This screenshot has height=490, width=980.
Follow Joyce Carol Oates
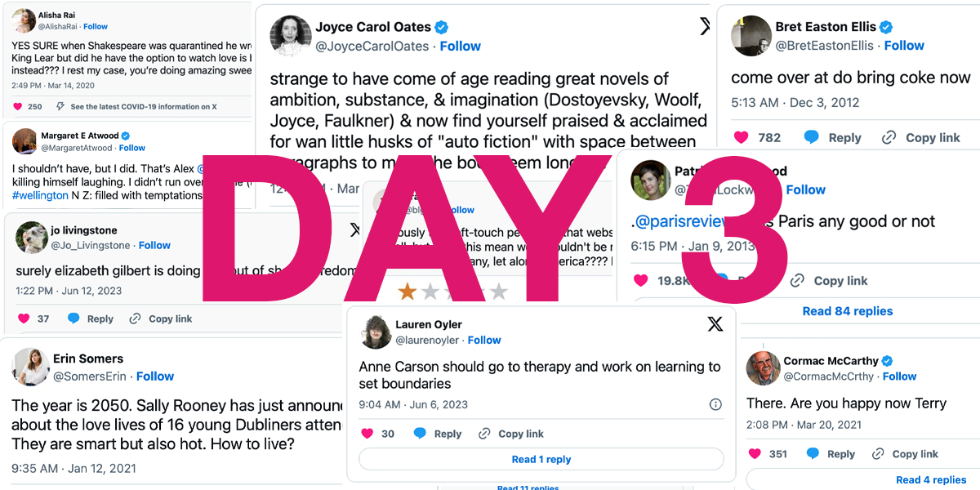[461, 47]
